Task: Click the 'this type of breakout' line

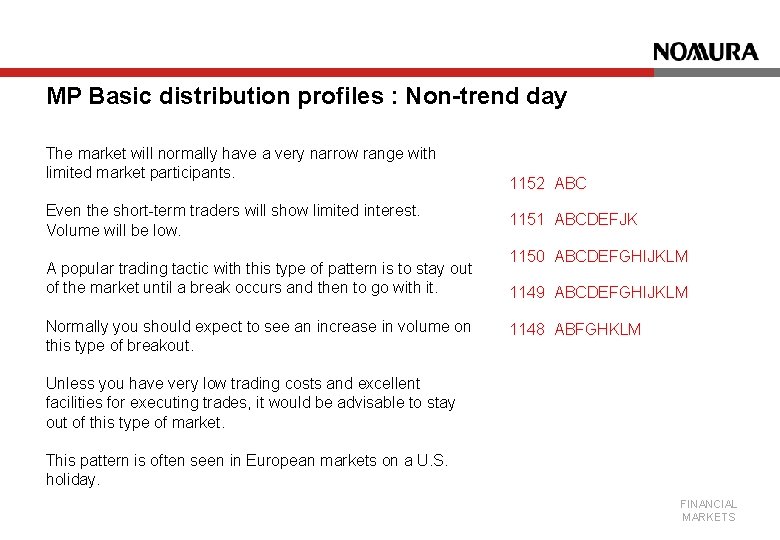Action: pos(120,346)
